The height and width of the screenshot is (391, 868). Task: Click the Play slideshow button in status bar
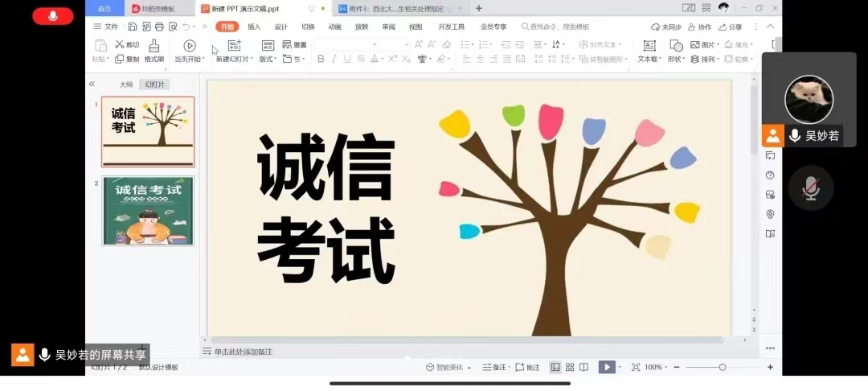[x=607, y=367]
